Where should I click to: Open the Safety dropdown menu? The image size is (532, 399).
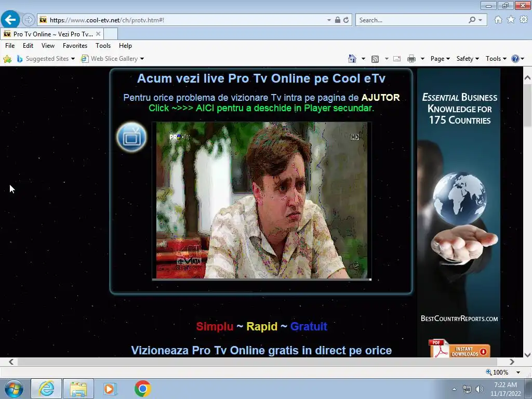pyautogui.click(x=468, y=59)
